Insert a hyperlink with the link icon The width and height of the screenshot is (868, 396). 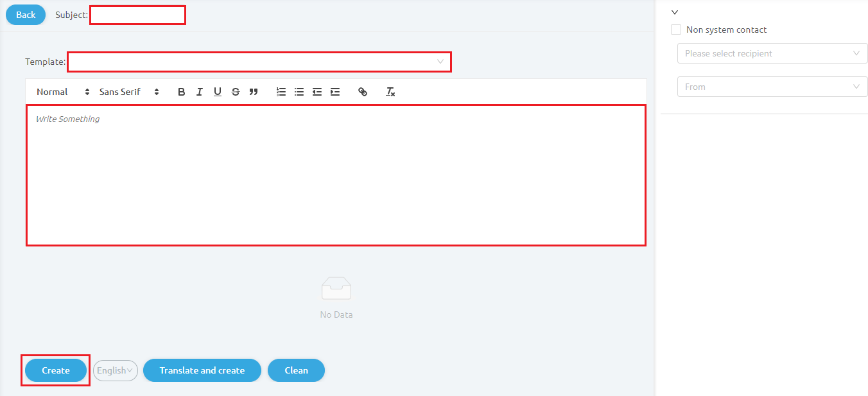tap(363, 92)
